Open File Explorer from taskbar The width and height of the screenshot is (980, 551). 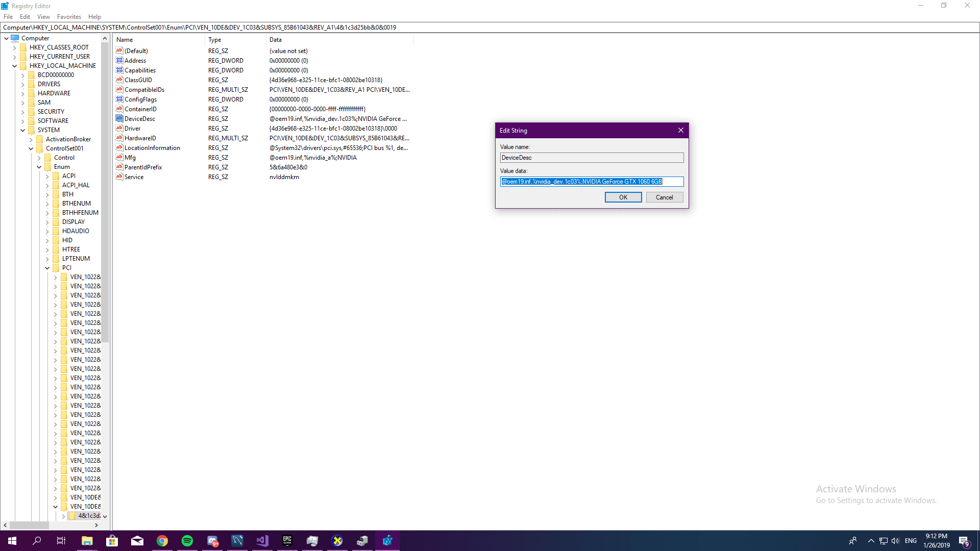pyautogui.click(x=86, y=540)
